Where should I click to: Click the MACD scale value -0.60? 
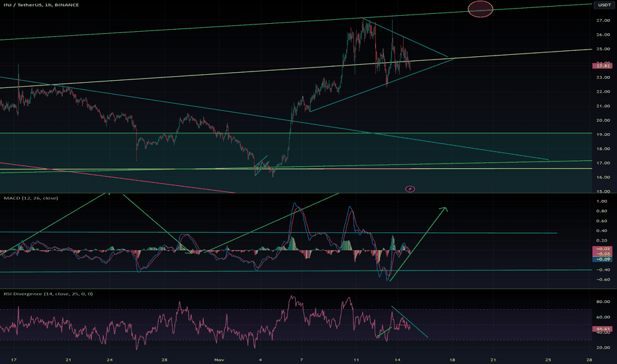point(602,280)
